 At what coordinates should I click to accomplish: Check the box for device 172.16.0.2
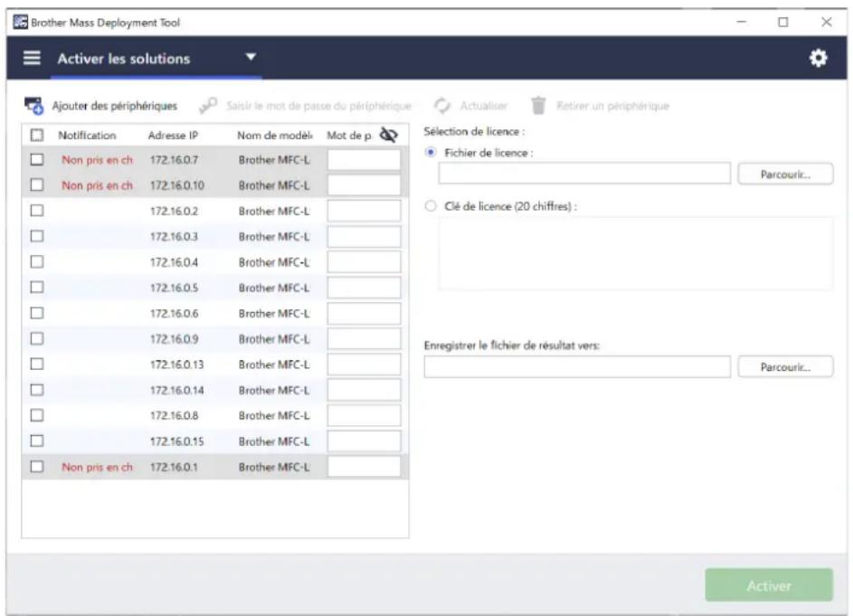pos(36,211)
